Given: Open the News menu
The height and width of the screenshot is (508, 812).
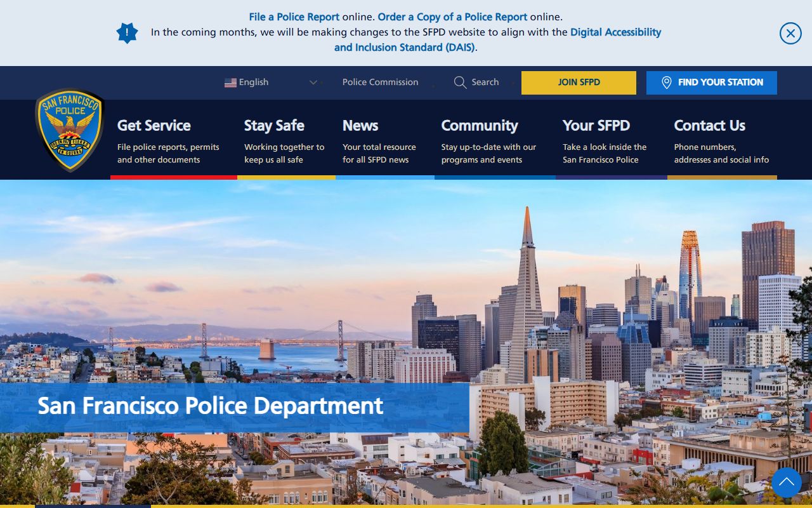Looking at the screenshot, I should coord(360,126).
